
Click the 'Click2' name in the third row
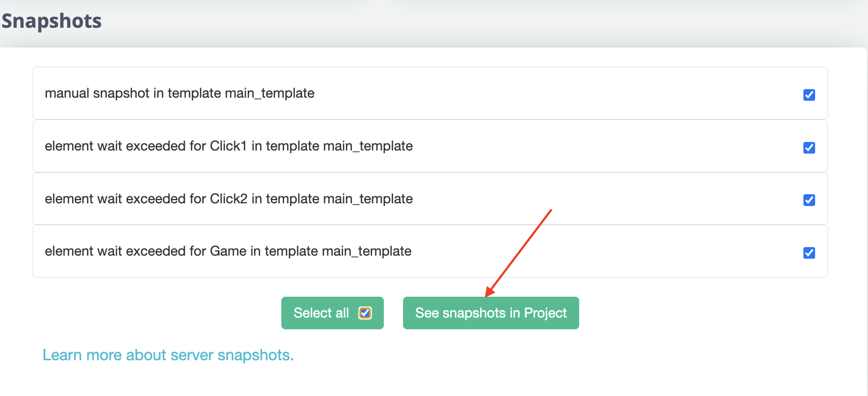(x=228, y=199)
